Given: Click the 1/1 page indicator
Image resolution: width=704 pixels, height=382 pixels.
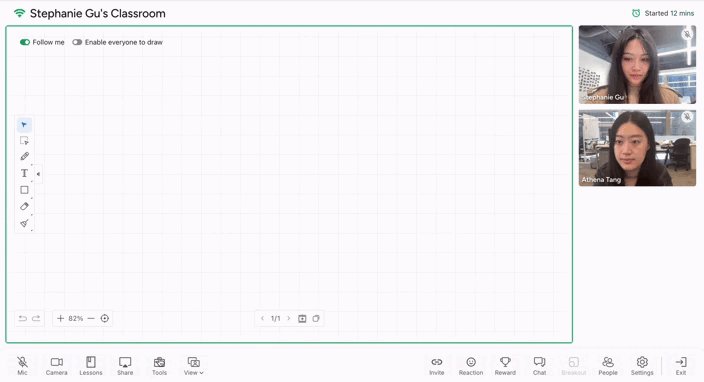Looking at the screenshot, I should (275, 318).
